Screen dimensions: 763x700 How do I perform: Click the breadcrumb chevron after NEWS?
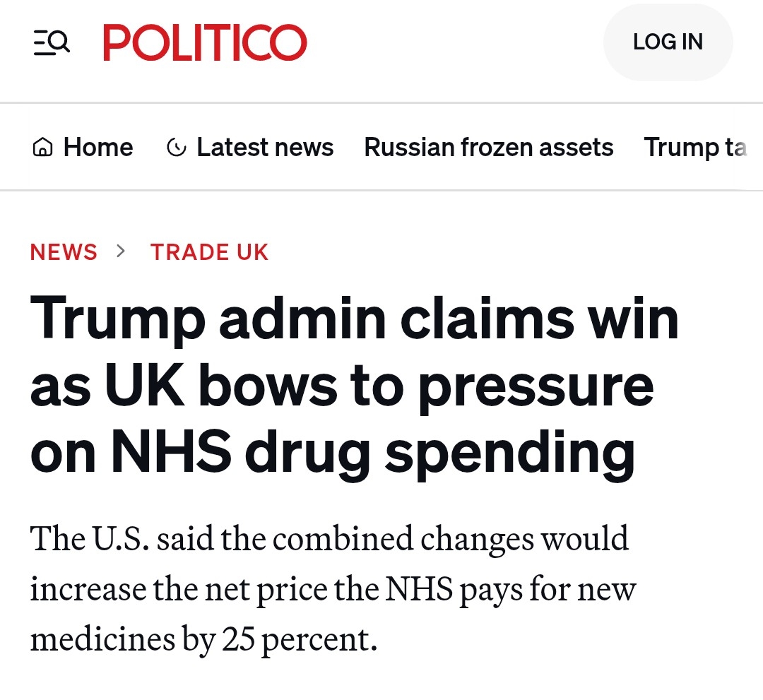(122, 251)
